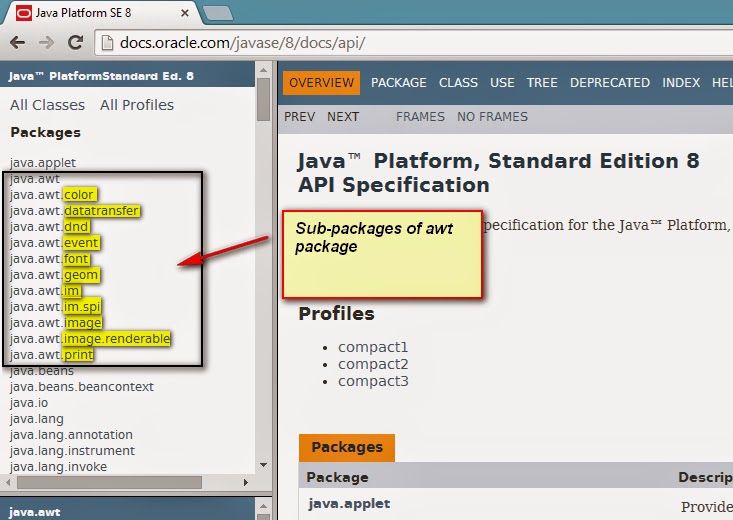Click the package list scroll-down arrow
The height and width of the screenshot is (520, 733).
pos(263,465)
